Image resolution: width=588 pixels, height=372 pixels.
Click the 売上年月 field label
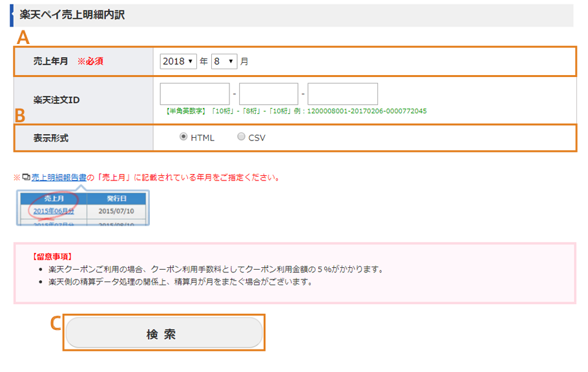[50, 61]
